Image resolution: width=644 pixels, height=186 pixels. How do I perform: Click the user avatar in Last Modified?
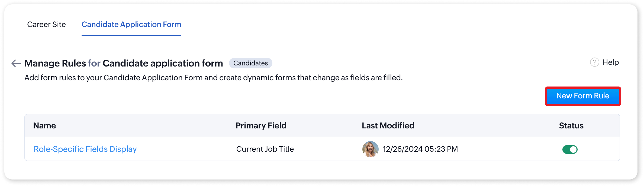(x=370, y=149)
